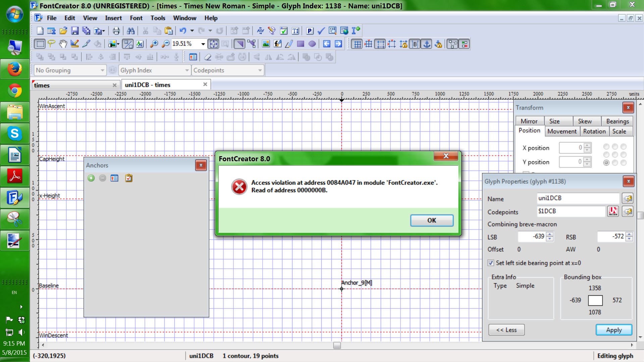Image resolution: width=644 pixels, height=362 pixels.
Task: Select the center Transform origin radio
Action: click(x=615, y=155)
